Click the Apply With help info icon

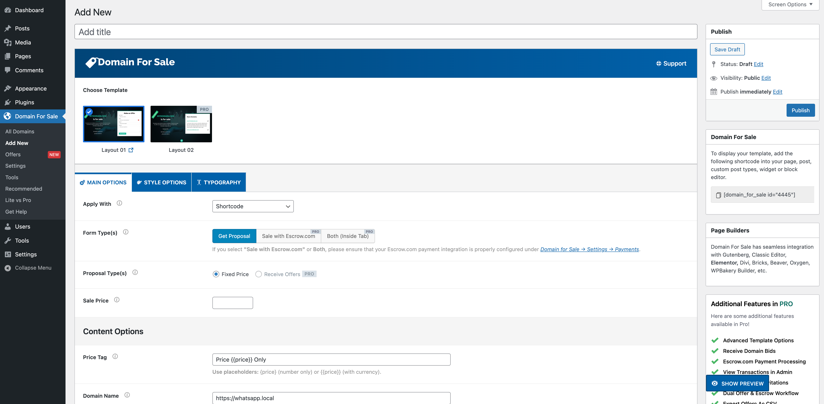point(119,203)
